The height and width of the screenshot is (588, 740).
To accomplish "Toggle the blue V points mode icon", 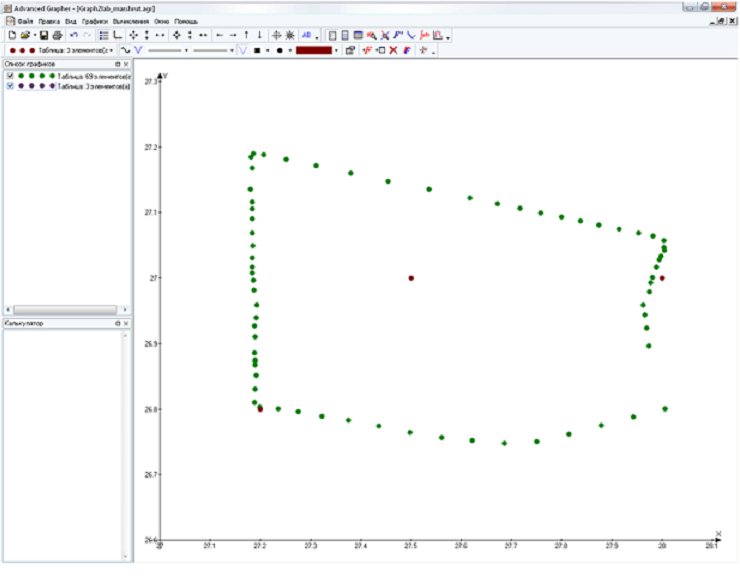I will pos(138,50).
